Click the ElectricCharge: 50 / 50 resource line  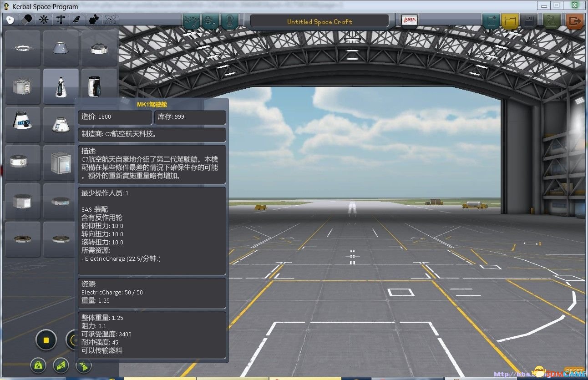coord(112,292)
